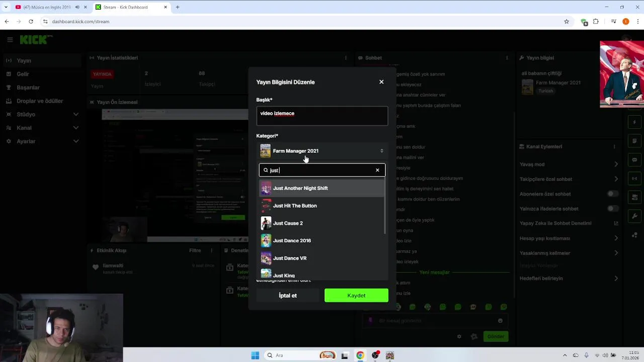Save changes with the Kaydet button
The image size is (644, 362).
click(x=356, y=296)
